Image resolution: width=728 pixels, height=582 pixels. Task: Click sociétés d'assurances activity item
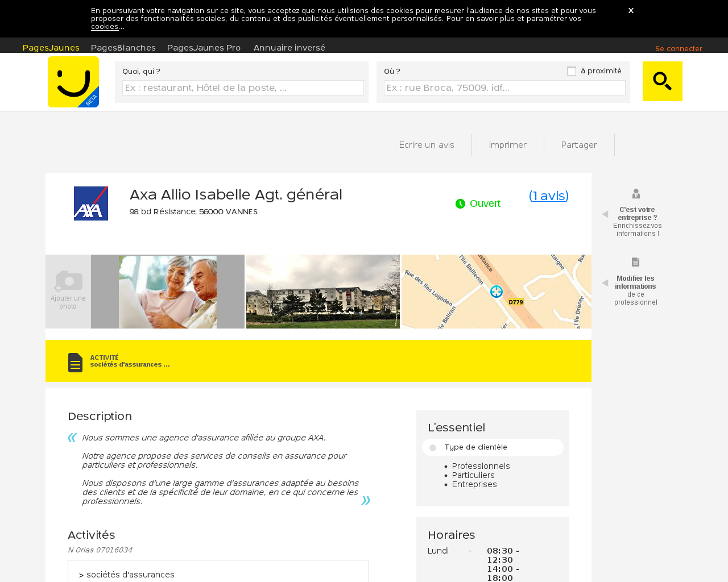[x=130, y=575]
